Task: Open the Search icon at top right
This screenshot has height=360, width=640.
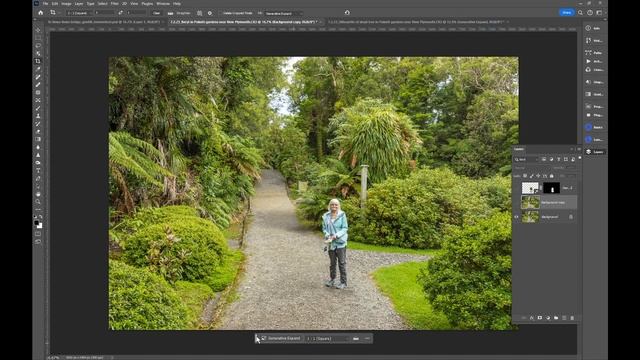Action: point(580,13)
